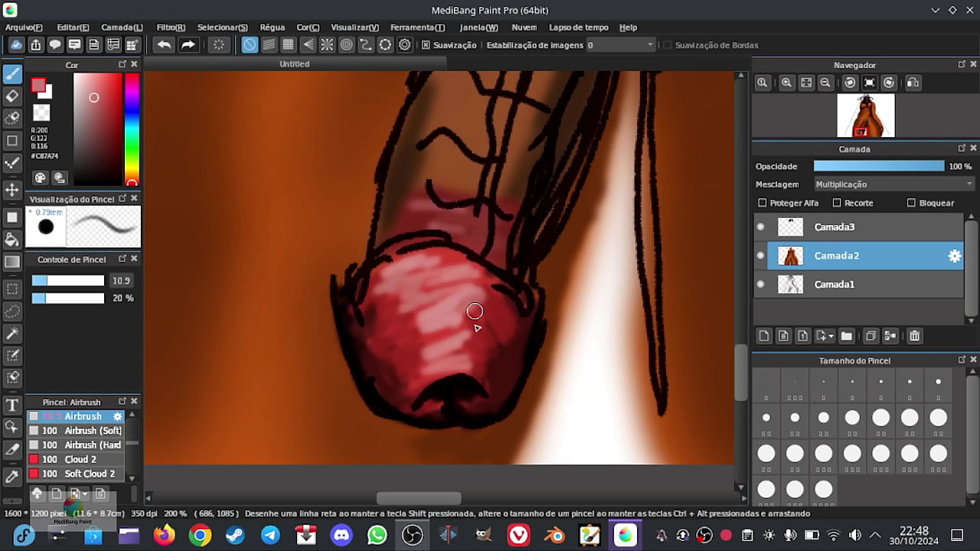Select the rectangular Selection tool
980x551 pixels.
click(x=12, y=289)
